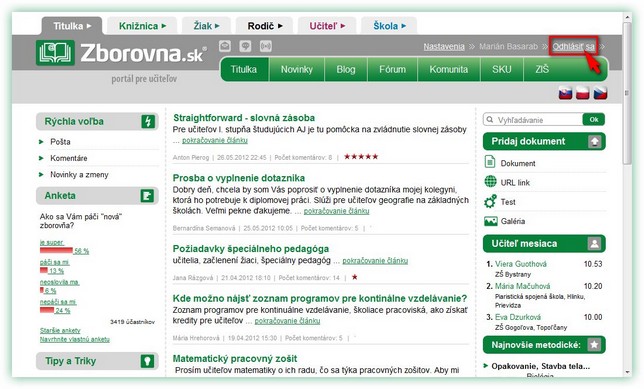Click the Nastavenia link
Image resolution: width=644 pixels, height=389 pixels.
click(x=444, y=46)
